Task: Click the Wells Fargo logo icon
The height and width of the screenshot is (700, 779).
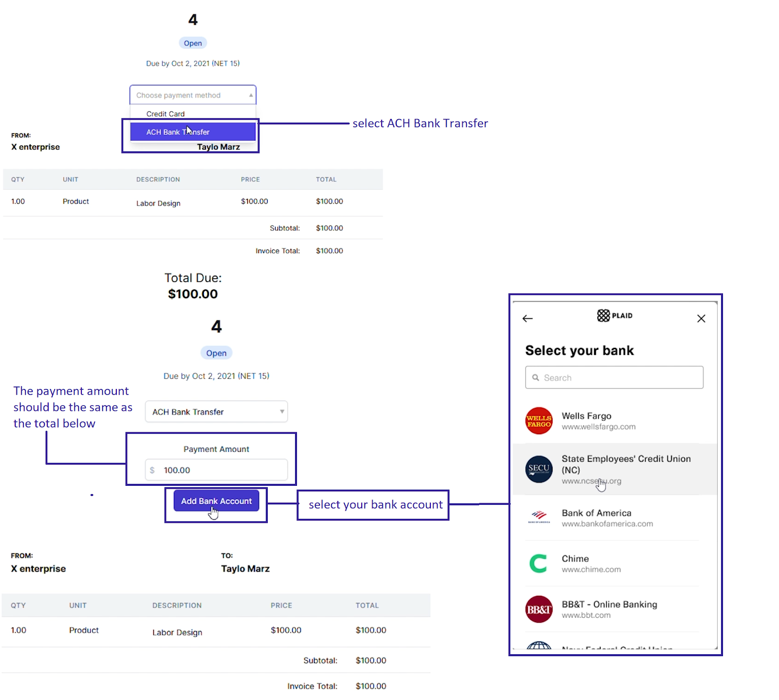Action: pos(539,421)
